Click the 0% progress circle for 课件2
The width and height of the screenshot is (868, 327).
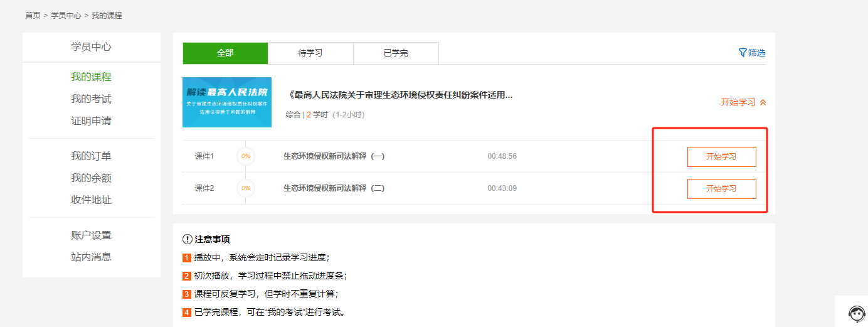click(x=246, y=188)
